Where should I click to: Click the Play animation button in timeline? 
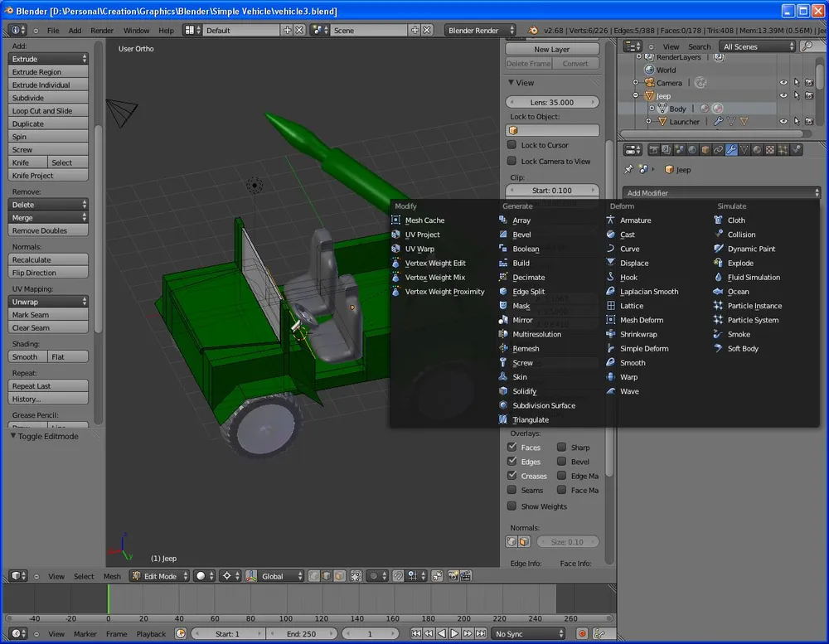coord(454,634)
